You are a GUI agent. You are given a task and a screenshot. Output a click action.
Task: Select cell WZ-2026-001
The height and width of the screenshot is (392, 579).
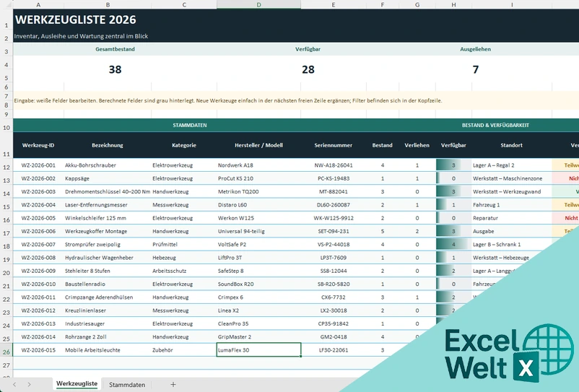tap(38, 165)
